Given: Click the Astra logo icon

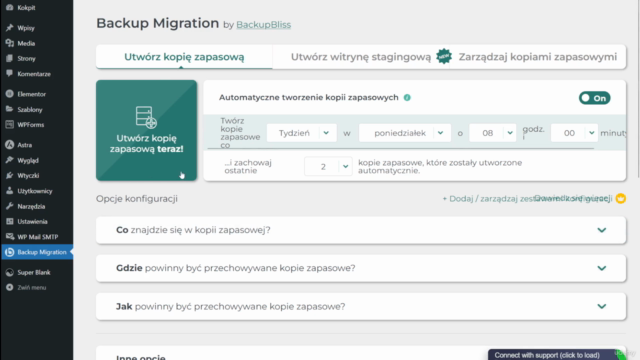Looking at the screenshot, I should (9, 144).
